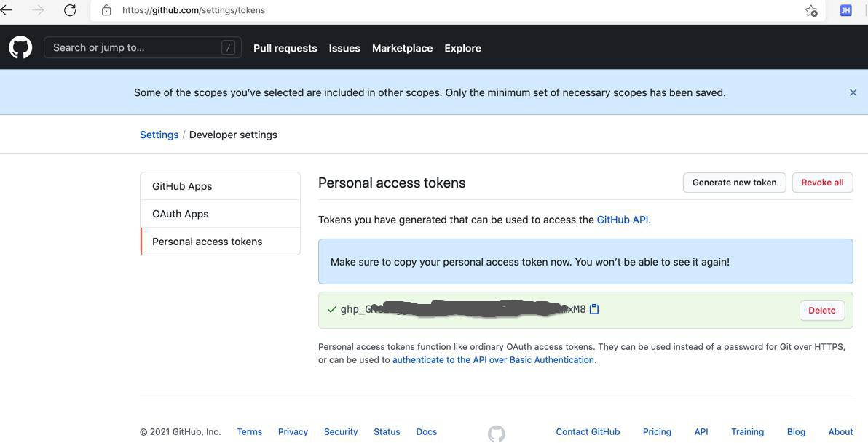Screen dimensions: 868x443
Task: Click the 2021 GitHub, Inc. copyright text
Action: click(181, 432)
